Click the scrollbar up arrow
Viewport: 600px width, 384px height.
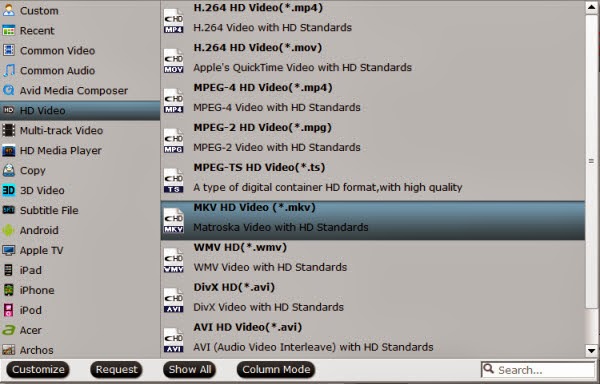tap(591, 8)
